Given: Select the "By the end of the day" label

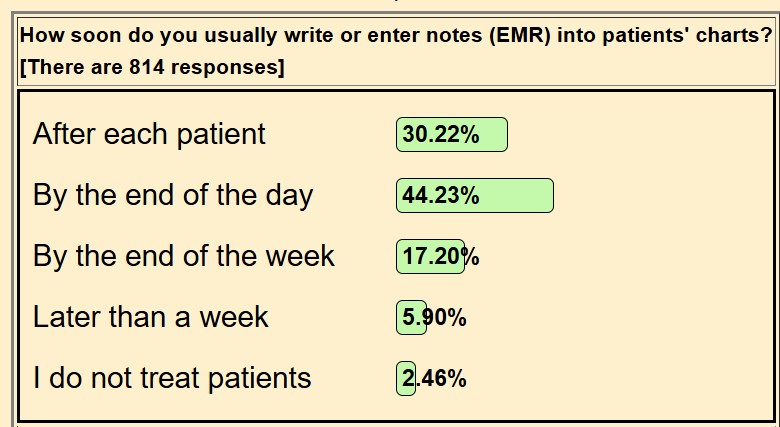Looking at the screenshot, I should [173, 196].
